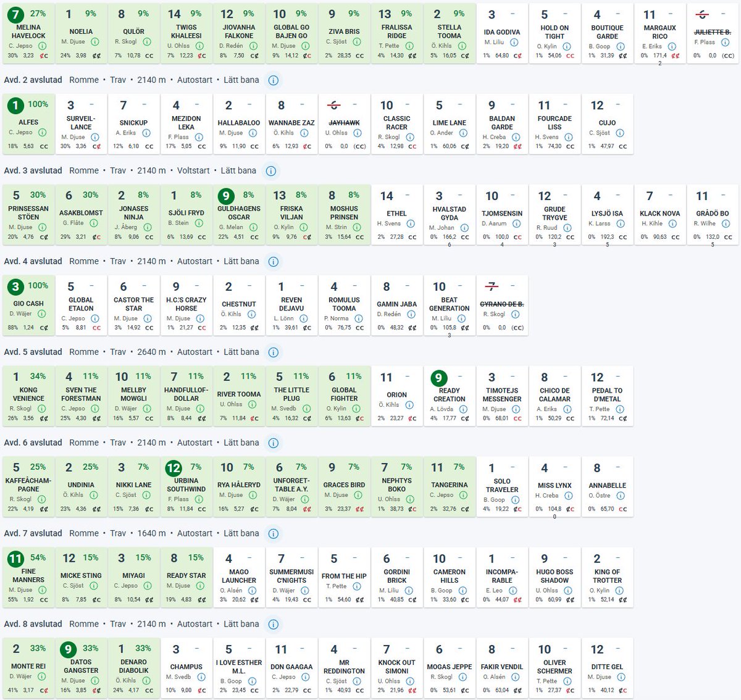741x700 pixels.
Task: Click the 100% share on Gio Cash
Action: click(38, 286)
